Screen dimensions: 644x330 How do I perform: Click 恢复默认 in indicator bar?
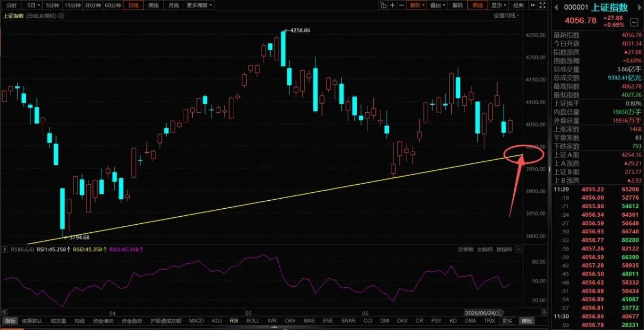click(31, 321)
